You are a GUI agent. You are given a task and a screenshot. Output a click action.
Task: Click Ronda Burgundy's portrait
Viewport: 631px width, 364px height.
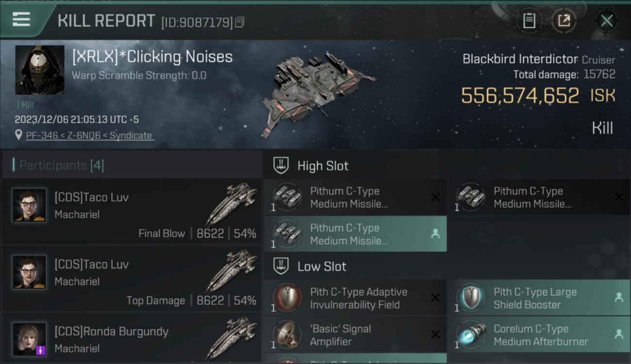29,339
